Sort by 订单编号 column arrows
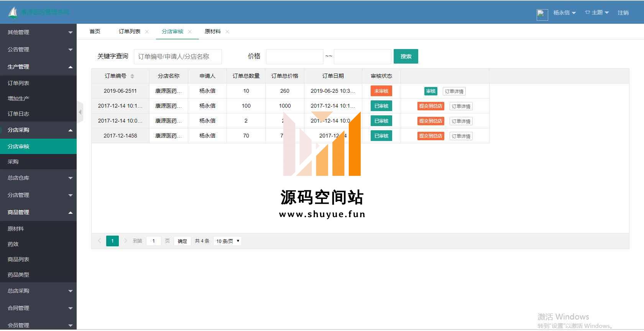The width and height of the screenshot is (644, 331). pos(132,76)
